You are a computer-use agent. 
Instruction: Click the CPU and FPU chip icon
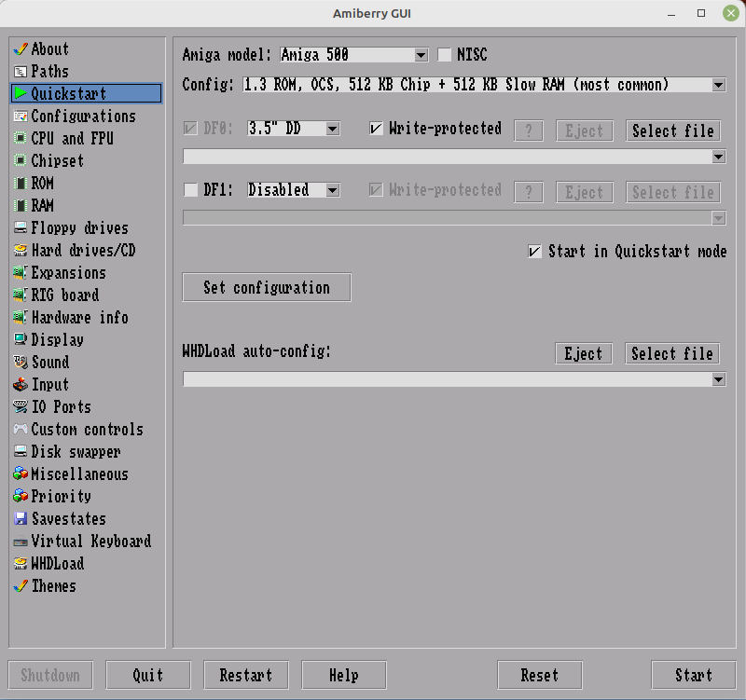[21, 138]
